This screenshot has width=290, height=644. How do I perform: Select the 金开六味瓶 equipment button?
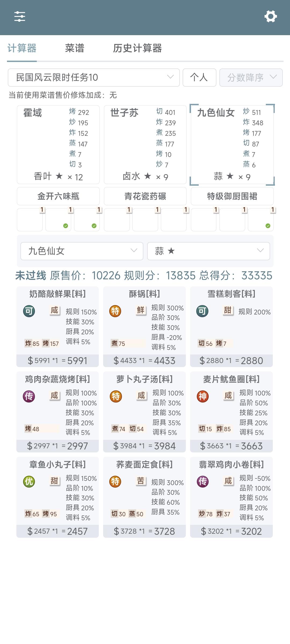pyautogui.click(x=58, y=196)
